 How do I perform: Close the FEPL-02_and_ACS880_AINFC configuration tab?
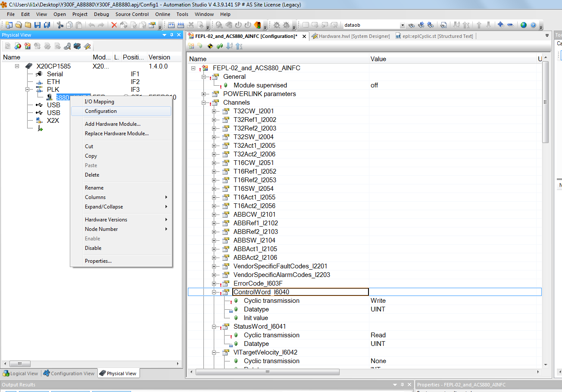(x=305, y=36)
